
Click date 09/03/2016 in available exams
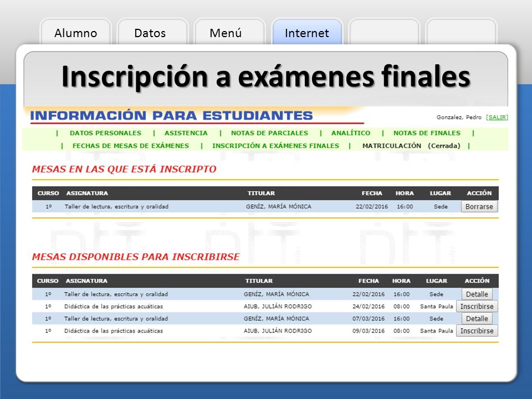(x=369, y=331)
